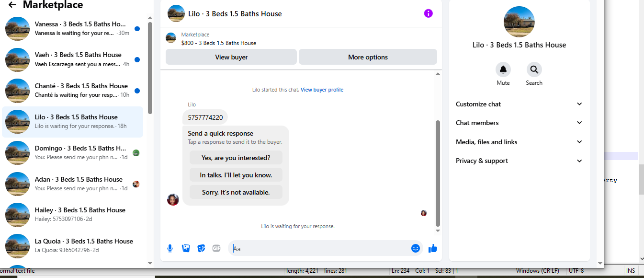Screen dimensions: 644x278
Task: Open Vaeh conversation
Action: click(x=73, y=59)
